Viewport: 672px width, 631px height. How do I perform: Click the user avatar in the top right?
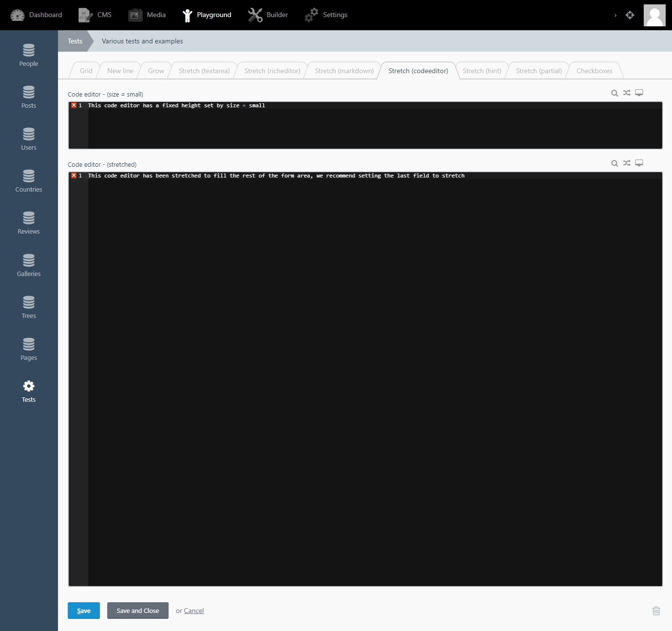coord(654,15)
